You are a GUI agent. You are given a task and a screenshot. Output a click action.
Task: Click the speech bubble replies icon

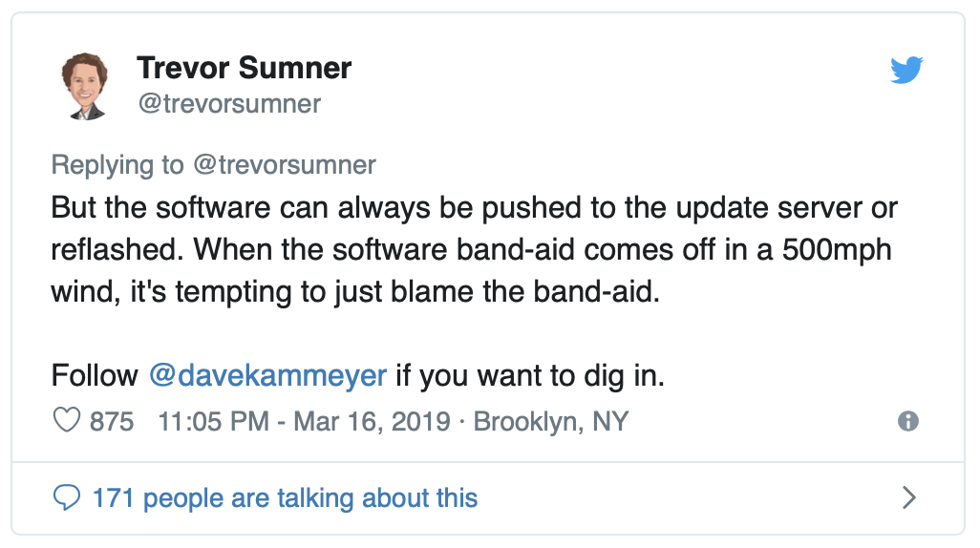(x=66, y=497)
